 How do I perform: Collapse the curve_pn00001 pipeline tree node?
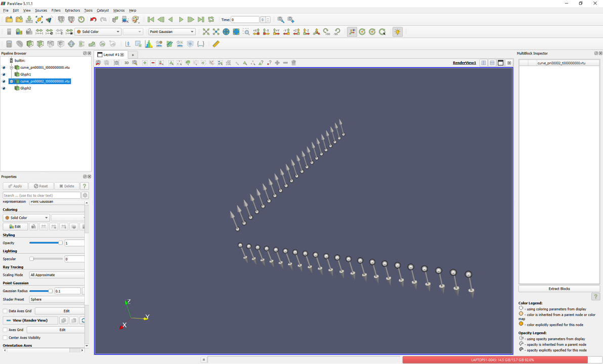click(11, 68)
